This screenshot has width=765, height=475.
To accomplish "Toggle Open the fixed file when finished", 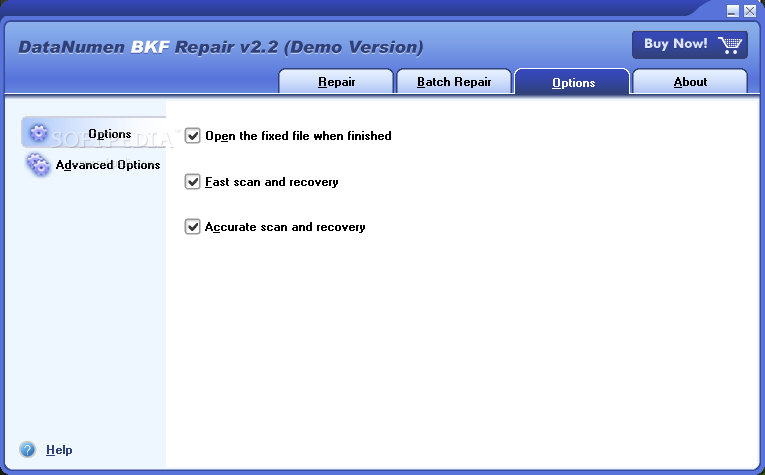I will pos(193,136).
